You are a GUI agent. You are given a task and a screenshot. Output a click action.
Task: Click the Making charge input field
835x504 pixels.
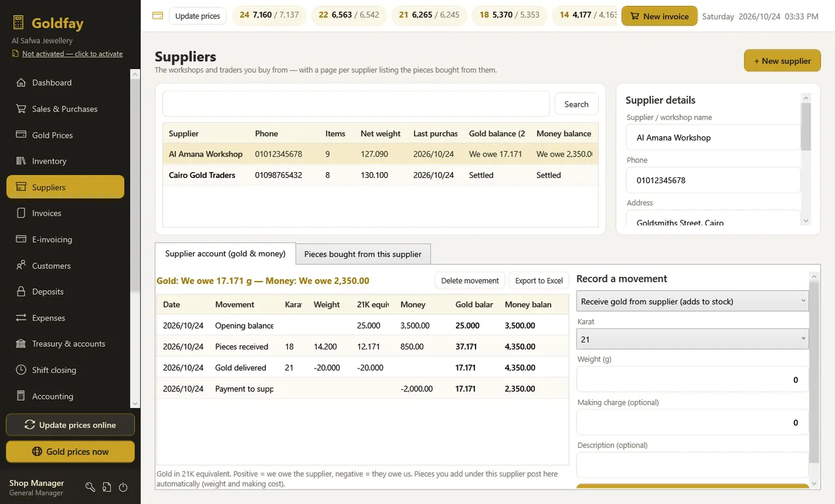coord(693,422)
